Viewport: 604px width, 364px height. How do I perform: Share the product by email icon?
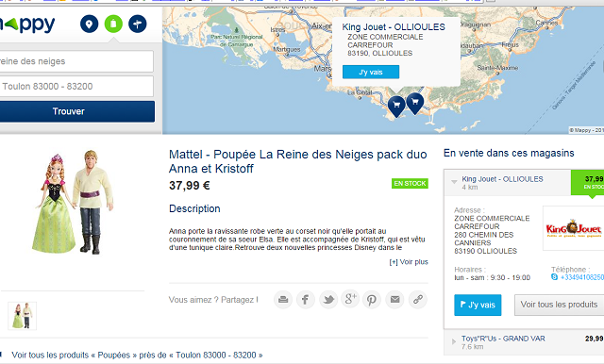(394, 299)
